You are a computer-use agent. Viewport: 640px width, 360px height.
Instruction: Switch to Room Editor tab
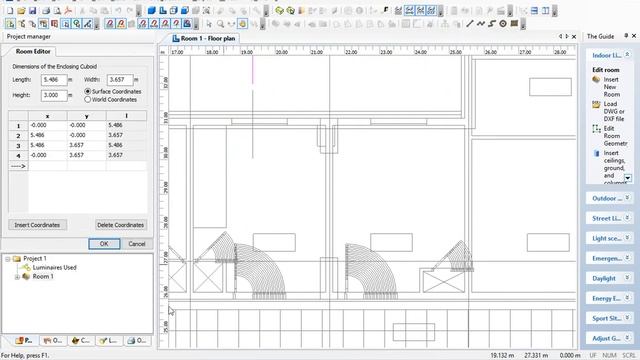coord(33,51)
